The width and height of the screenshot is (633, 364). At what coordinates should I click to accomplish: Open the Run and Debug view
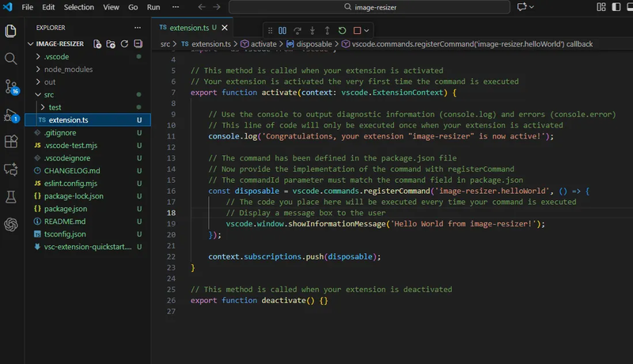click(x=11, y=114)
